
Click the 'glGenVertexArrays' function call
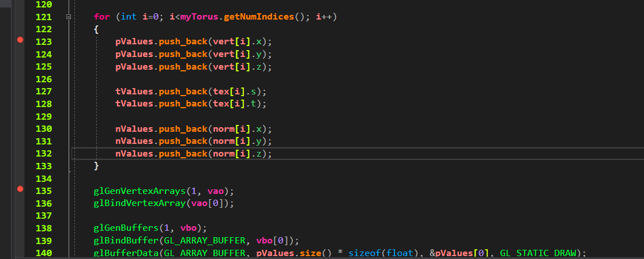(x=140, y=191)
